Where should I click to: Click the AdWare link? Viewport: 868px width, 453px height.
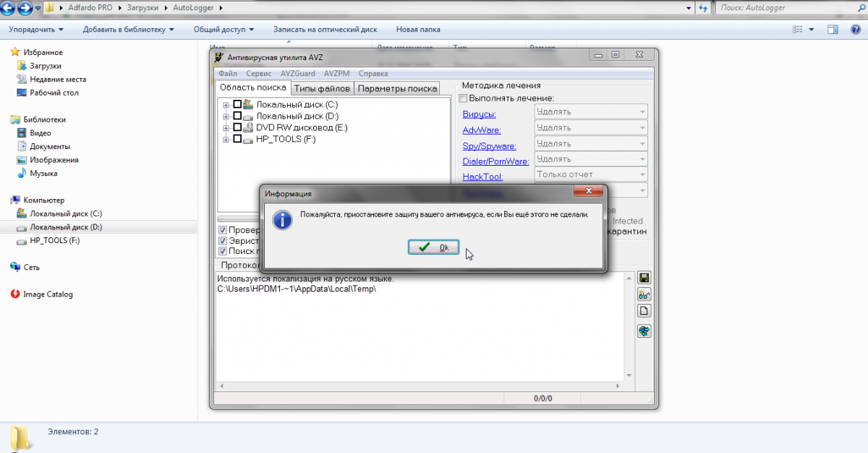(x=482, y=130)
